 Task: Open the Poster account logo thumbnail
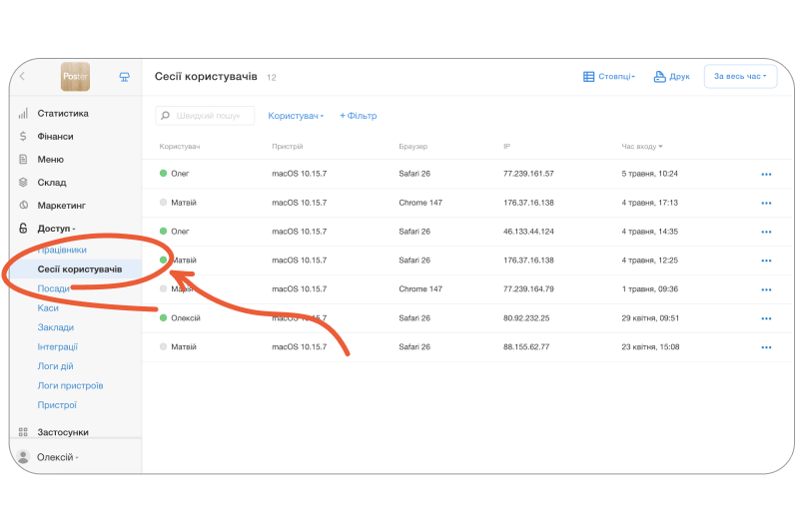click(76, 77)
